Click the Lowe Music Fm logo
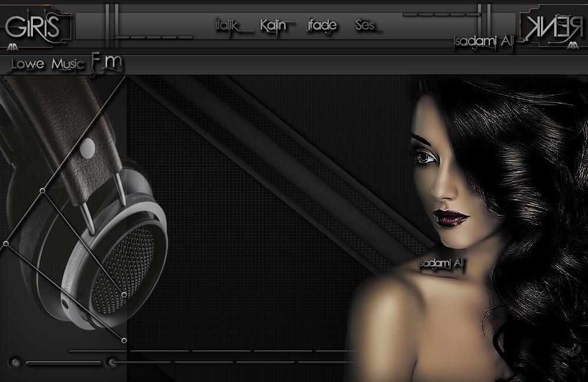The width and height of the screenshot is (588, 382). (66, 63)
